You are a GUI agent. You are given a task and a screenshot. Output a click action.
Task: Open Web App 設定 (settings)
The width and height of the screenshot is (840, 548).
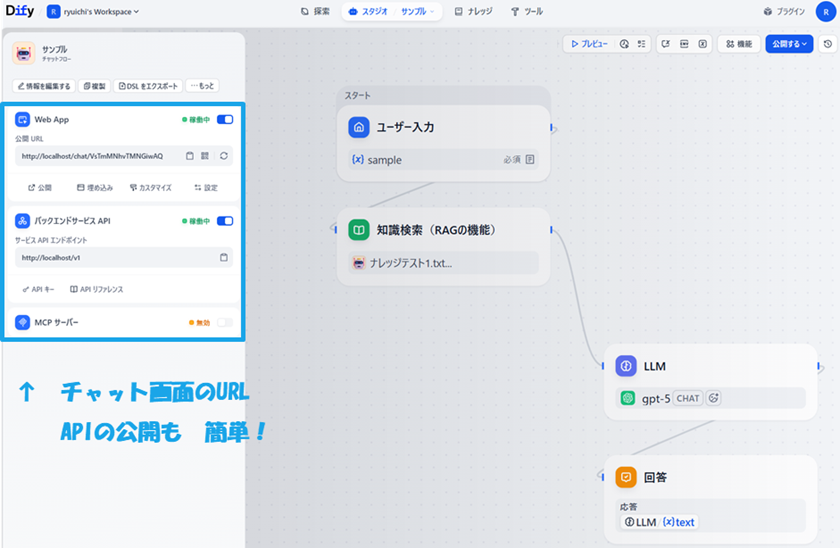point(206,187)
